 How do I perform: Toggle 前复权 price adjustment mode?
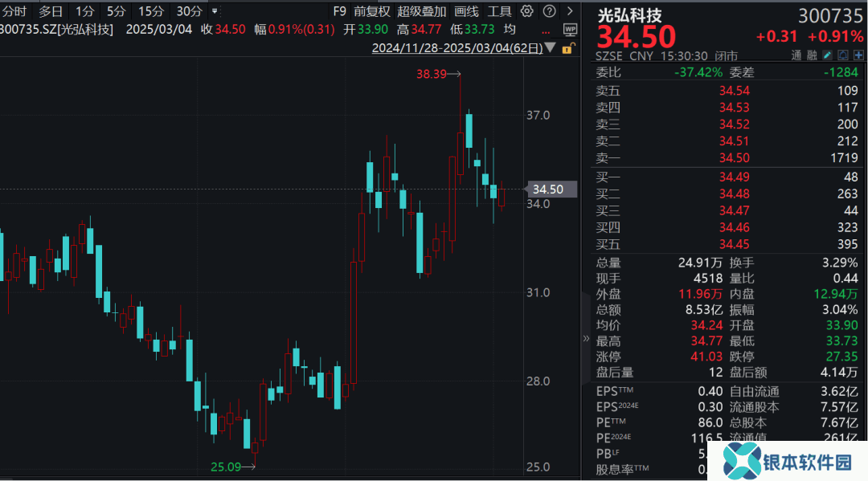pos(371,11)
